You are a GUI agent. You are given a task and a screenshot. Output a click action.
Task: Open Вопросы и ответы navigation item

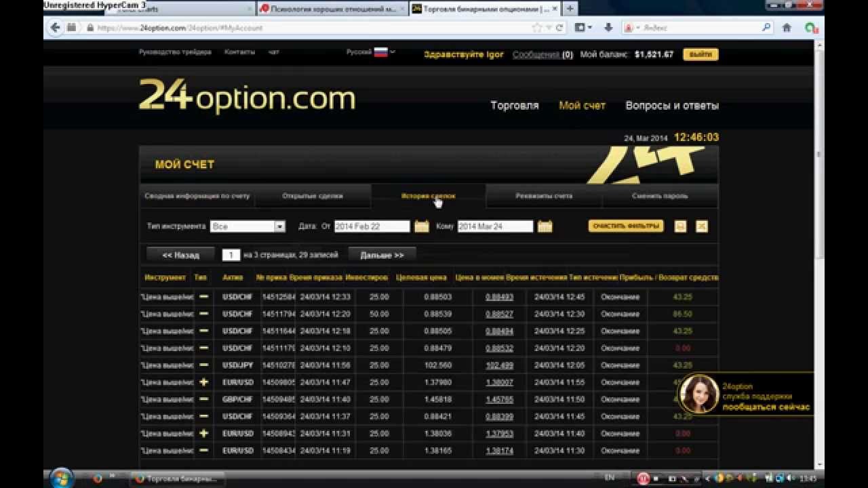click(672, 106)
